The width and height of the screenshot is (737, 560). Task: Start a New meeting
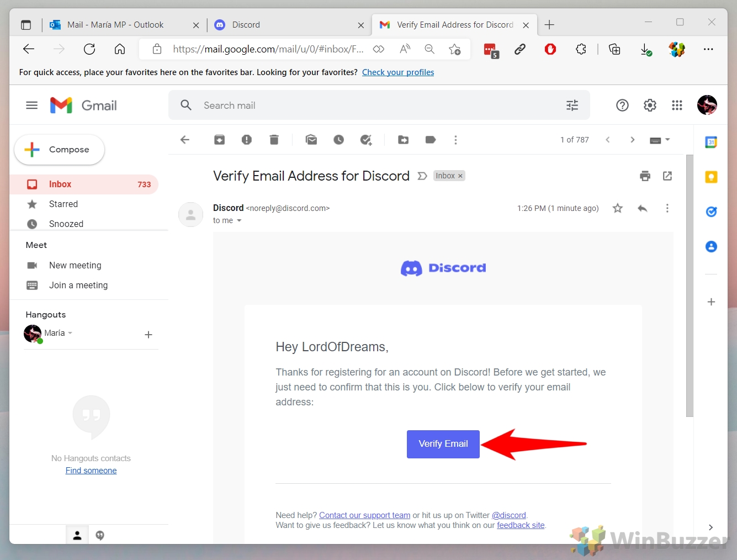tap(75, 266)
